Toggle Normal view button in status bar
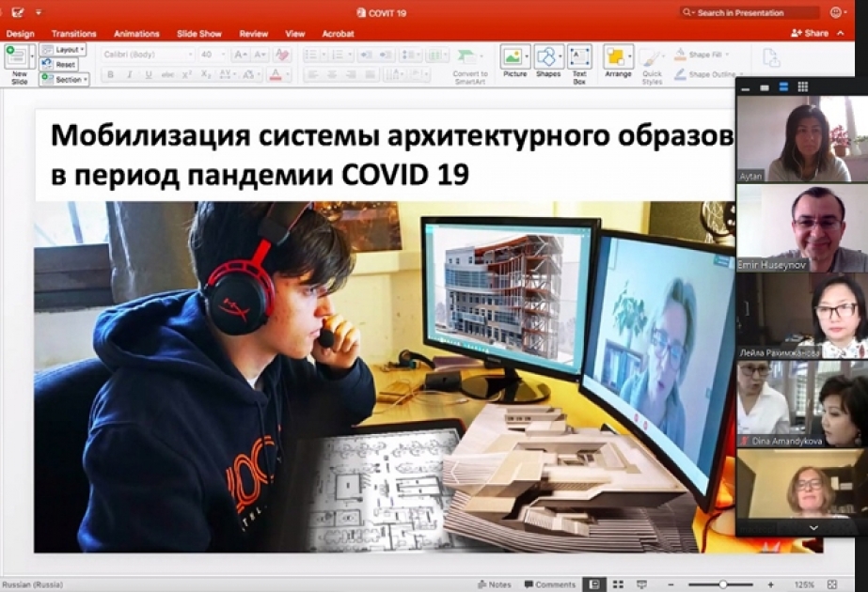868x592 pixels. pyautogui.click(x=594, y=584)
